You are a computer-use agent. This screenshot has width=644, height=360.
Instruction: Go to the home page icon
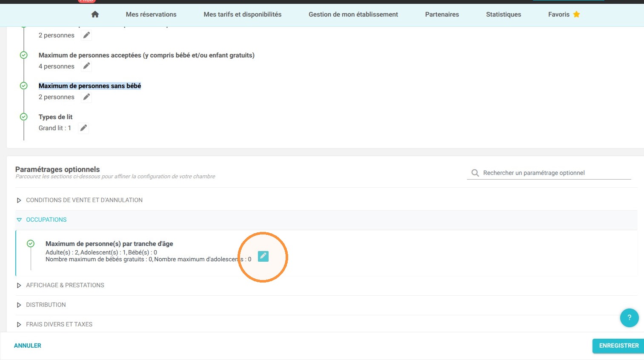click(x=95, y=14)
